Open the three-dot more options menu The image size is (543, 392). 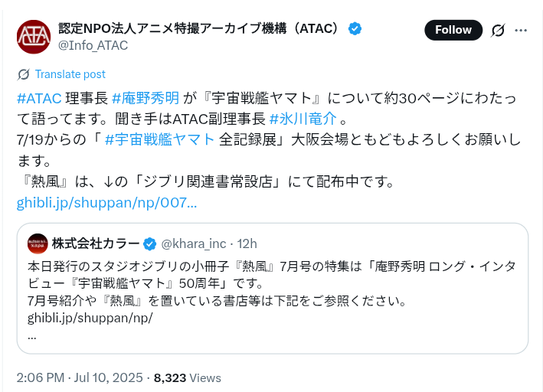(521, 30)
